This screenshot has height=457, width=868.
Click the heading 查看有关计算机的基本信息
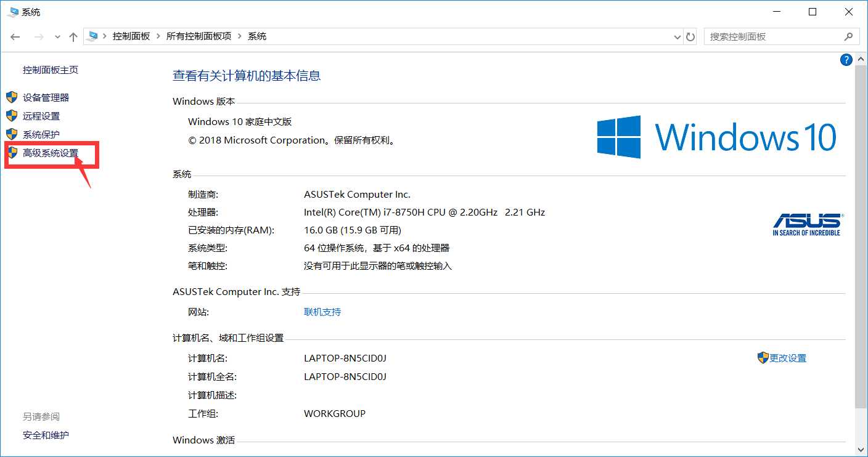coord(247,76)
